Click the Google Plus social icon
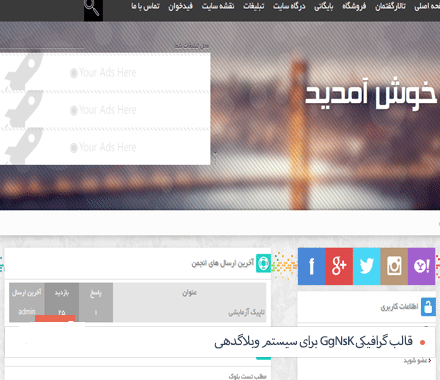Screen dimensions: 440x380 pyautogui.click(x=339, y=266)
